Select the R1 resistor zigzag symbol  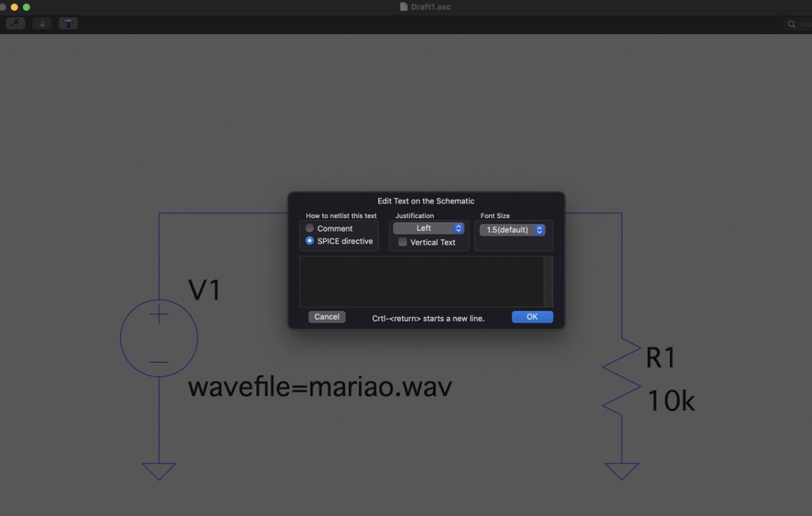pyautogui.click(x=622, y=375)
